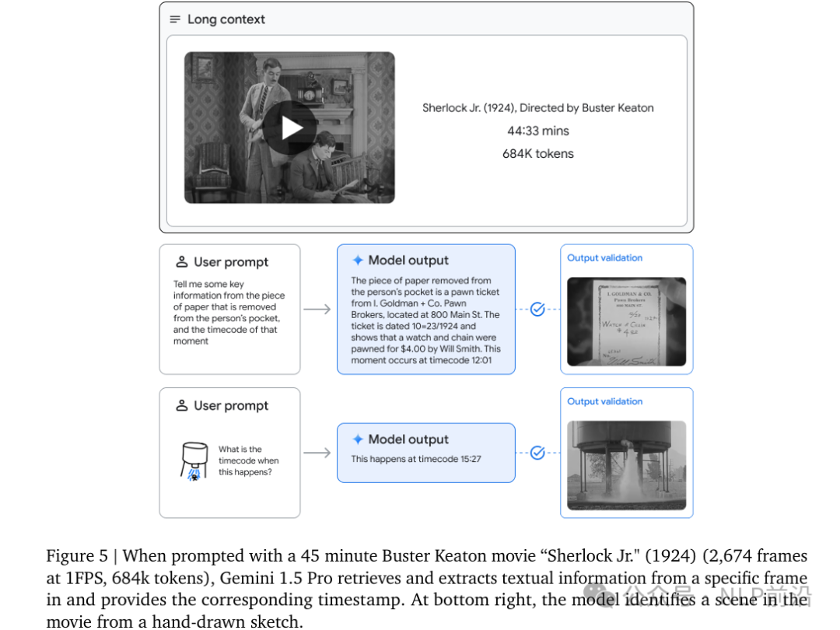This screenshot has width=840, height=630.
Task: Click the sparkle icon in the timecode 15:27 output
Action: pyautogui.click(x=358, y=439)
